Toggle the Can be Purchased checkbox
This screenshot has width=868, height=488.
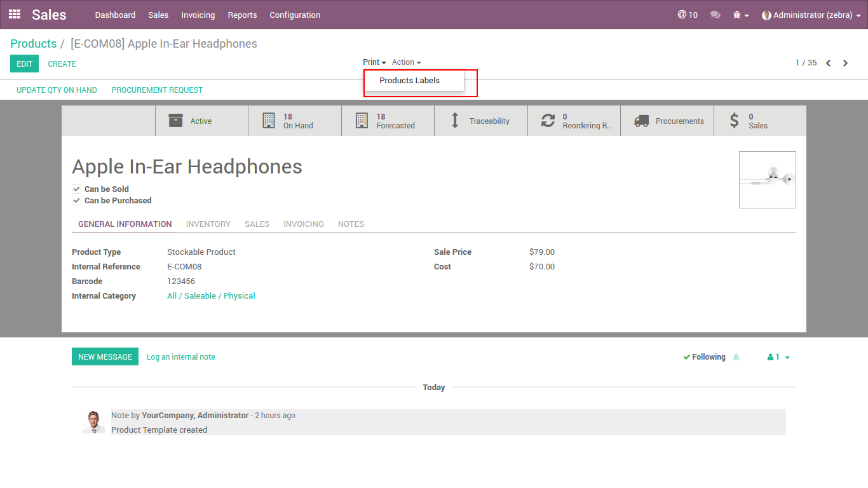coord(76,200)
